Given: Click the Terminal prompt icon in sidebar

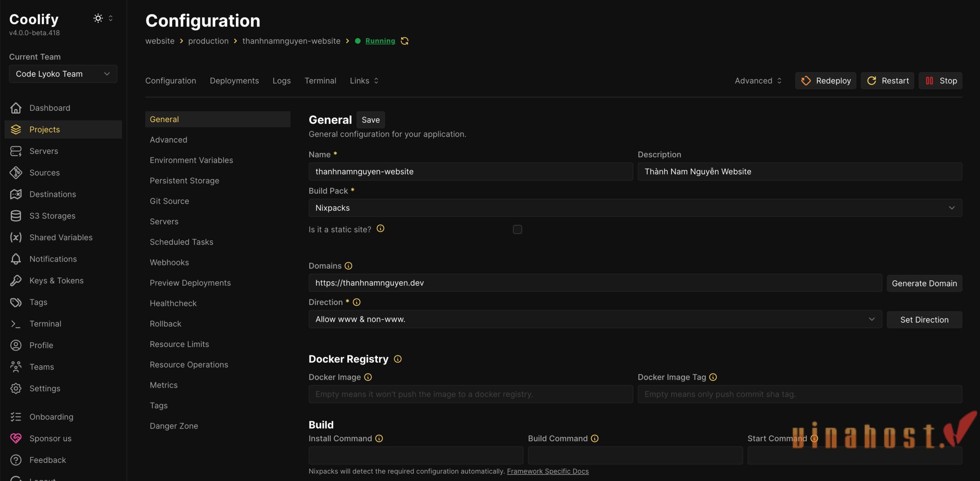Looking at the screenshot, I should (x=16, y=324).
